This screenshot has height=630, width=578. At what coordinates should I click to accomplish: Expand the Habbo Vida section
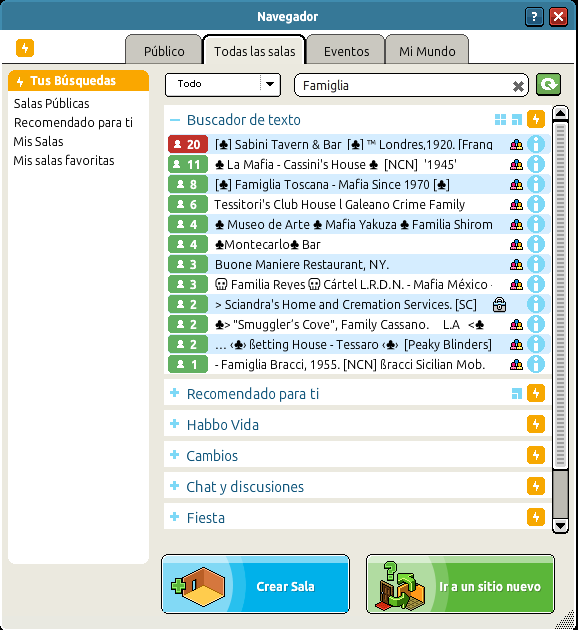pyautogui.click(x=174, y=423)
